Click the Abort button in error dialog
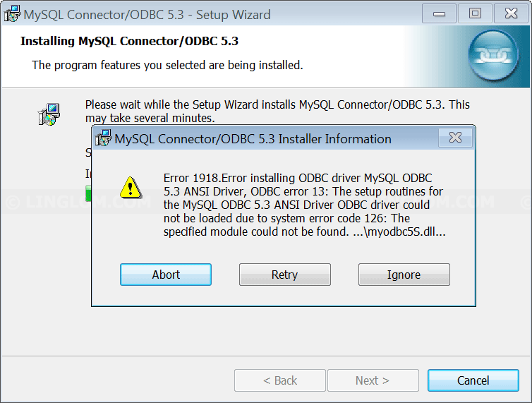Screen dimensions: 532x403 click(x=166, y=275)
